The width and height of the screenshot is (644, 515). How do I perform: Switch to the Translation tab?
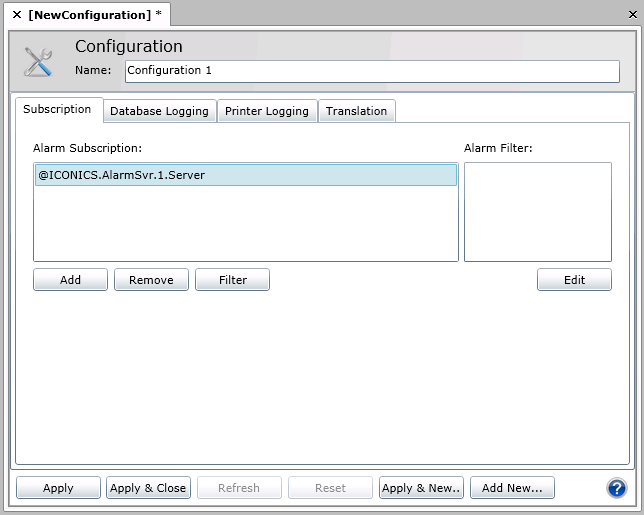click(x=356, y=111)
